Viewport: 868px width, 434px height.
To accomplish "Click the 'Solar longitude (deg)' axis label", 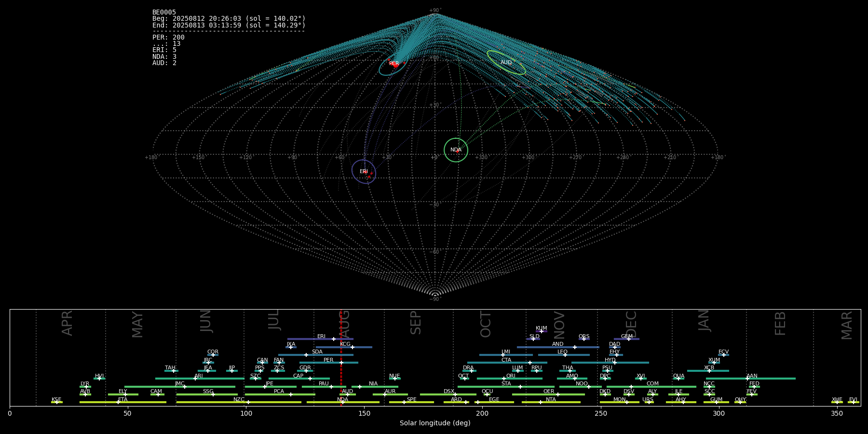I will [435, 423].
